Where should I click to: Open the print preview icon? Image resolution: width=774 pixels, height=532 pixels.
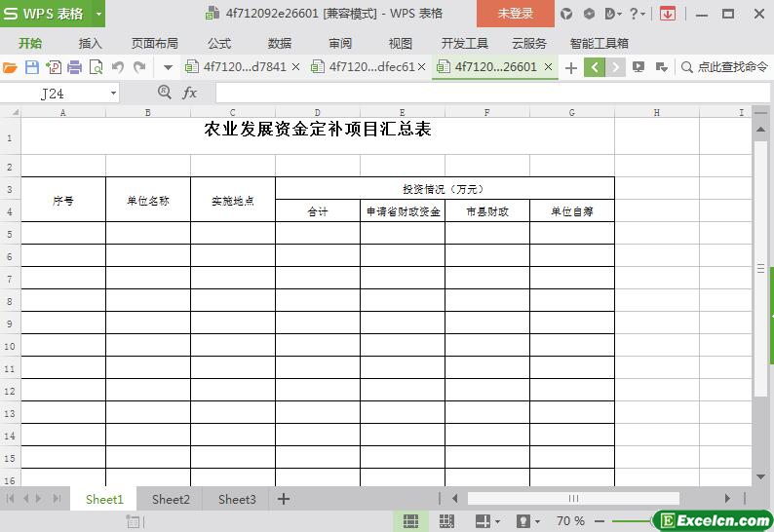96,67
